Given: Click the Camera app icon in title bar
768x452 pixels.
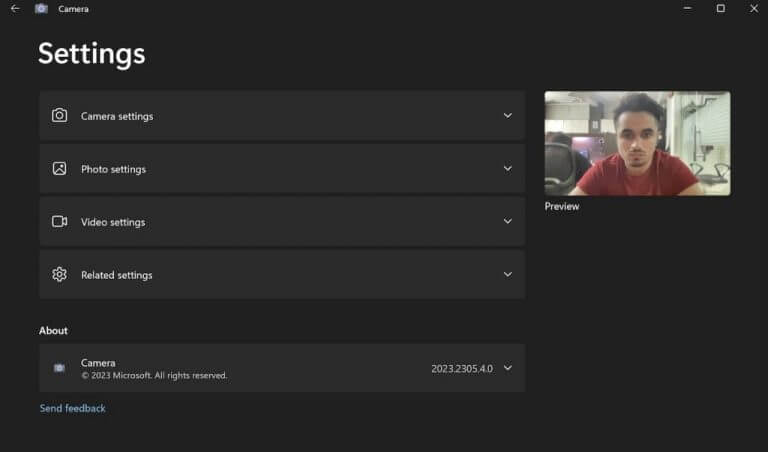Looking at the screenshot, I should [x=41, y=9].
